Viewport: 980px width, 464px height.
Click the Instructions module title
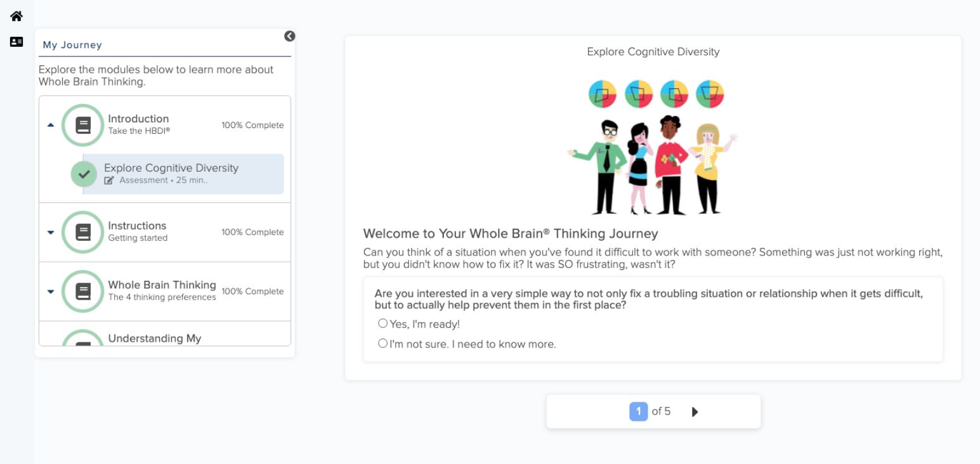pyautogui.click(x=137, y=226)
